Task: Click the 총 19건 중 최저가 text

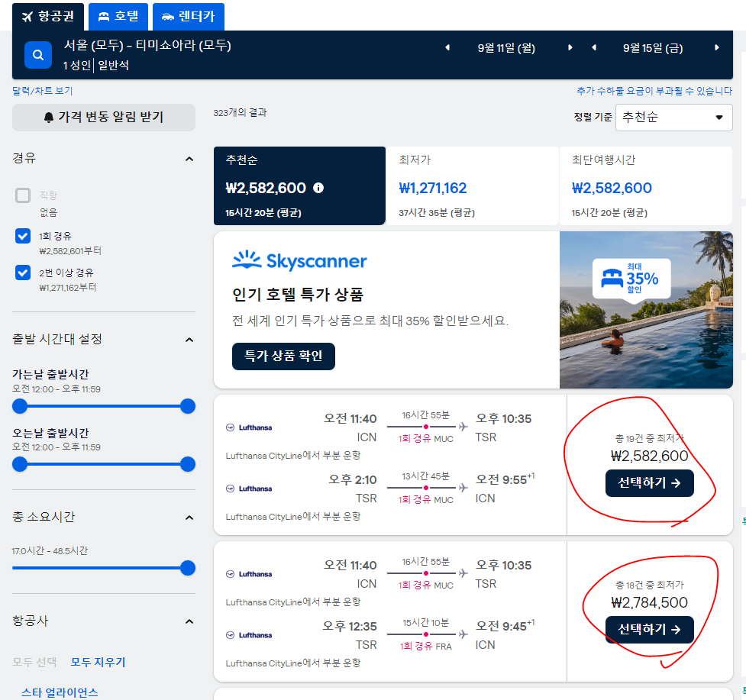Action: (x=650, y=438)
